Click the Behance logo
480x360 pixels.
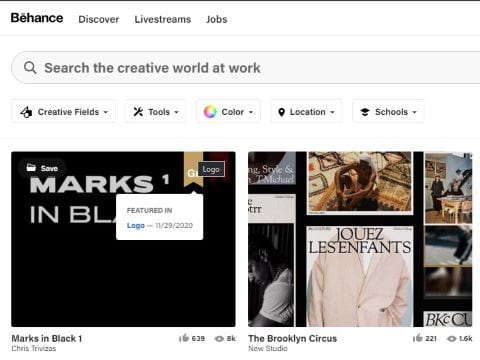click(37, 18)
